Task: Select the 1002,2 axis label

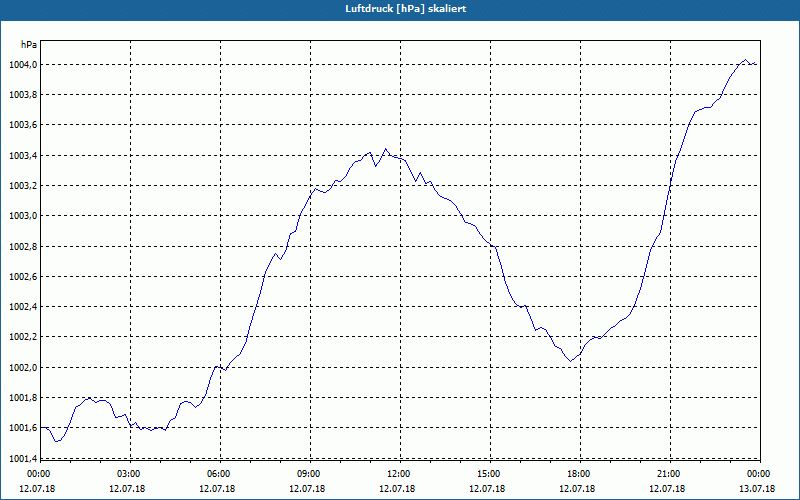Action: 22,337
